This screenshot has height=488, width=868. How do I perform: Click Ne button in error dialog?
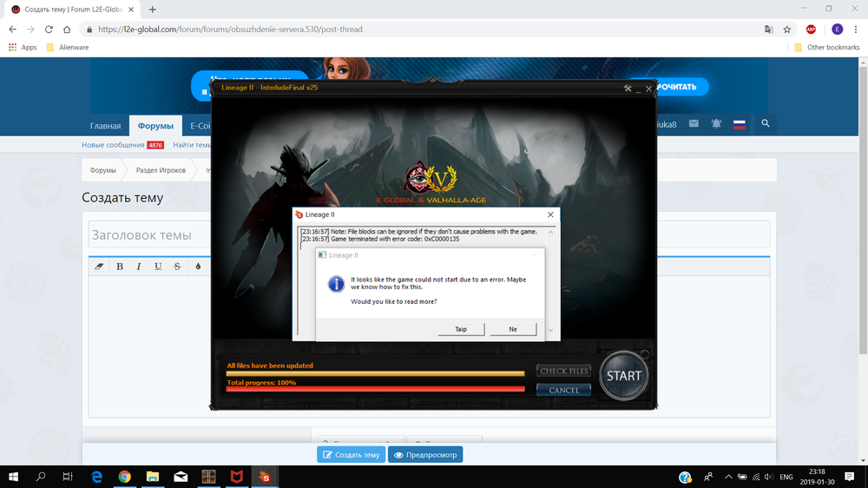click(x=513, y=330)
